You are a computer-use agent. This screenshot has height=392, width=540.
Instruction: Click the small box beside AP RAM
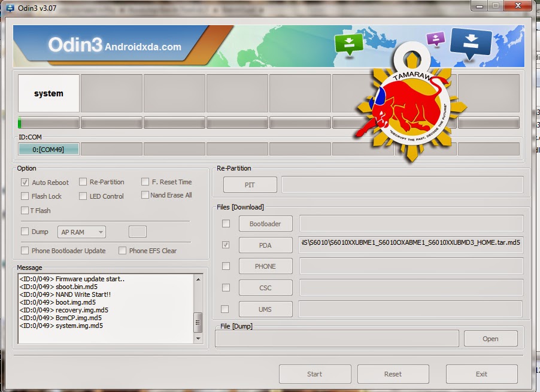tap(138, 232)
